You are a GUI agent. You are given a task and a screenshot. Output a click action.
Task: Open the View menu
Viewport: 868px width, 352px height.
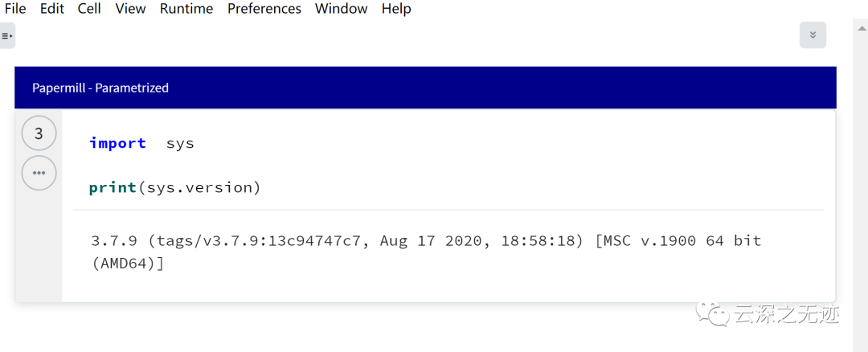[x=130, y=9]
